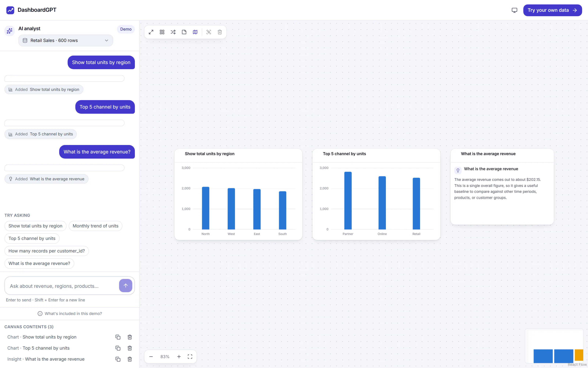This screenshot has height=368, width=588.
Task: Click 'Top 5 channel by units' suggestion chip
Action: click(x=32, y=238)
